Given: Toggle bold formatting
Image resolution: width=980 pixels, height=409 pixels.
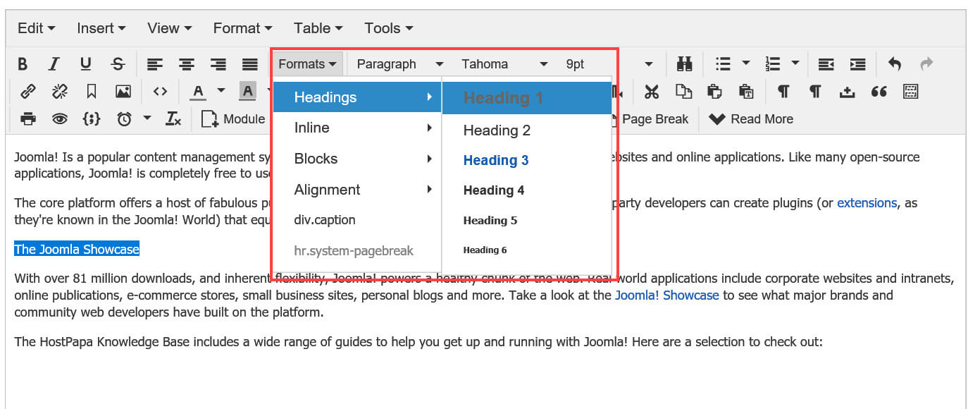Looking at the screenshot, I should 23,64.
